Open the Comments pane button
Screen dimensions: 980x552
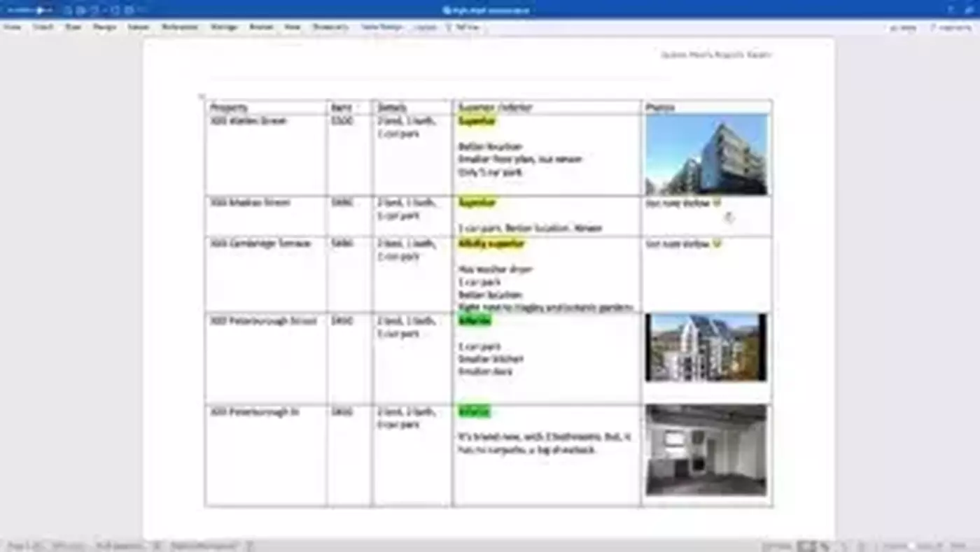pos(951,28)
